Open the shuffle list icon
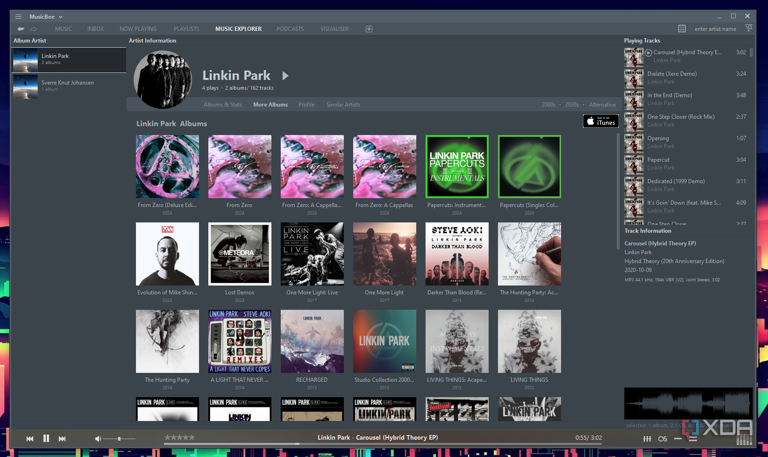Viewport: 768px width, 457px height. pyautogui.click(x=693, y=438)
